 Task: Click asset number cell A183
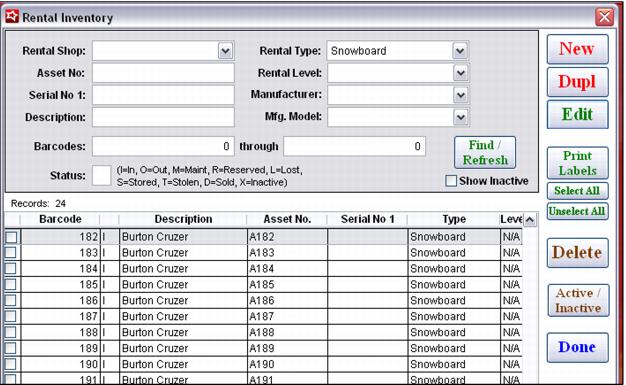click(287, 253)
